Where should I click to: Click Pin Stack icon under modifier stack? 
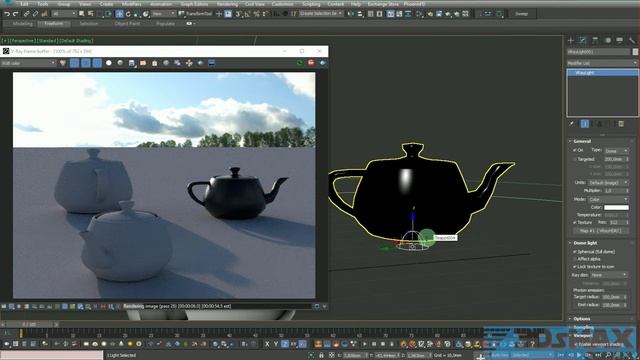click(572, 124)
